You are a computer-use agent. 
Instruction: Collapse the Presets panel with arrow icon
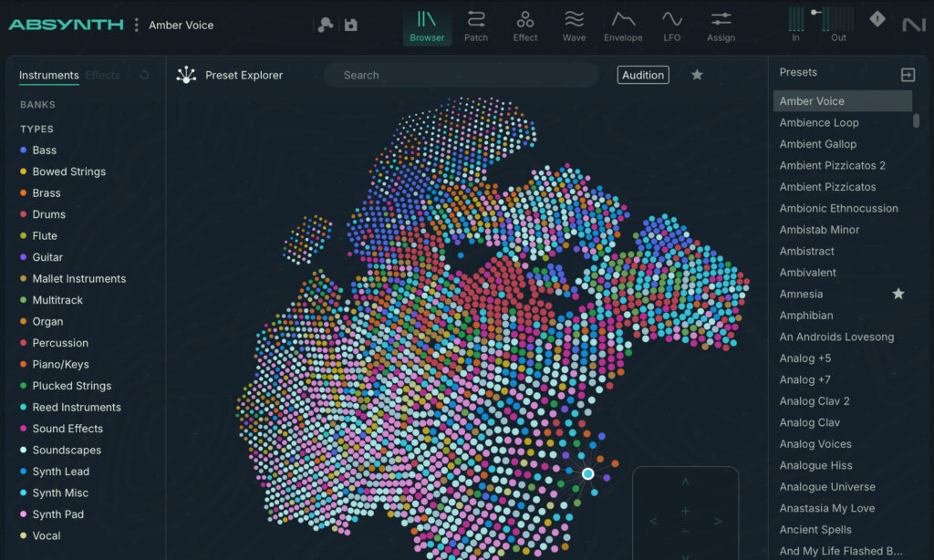pos(908,75)
